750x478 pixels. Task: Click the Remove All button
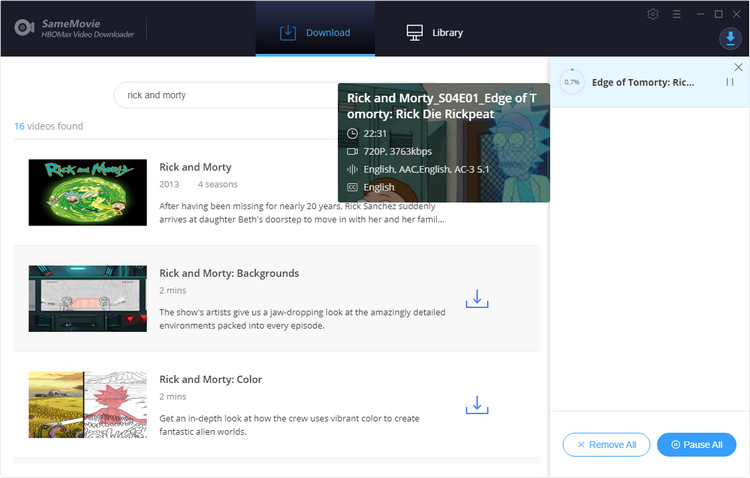[606, 444]
